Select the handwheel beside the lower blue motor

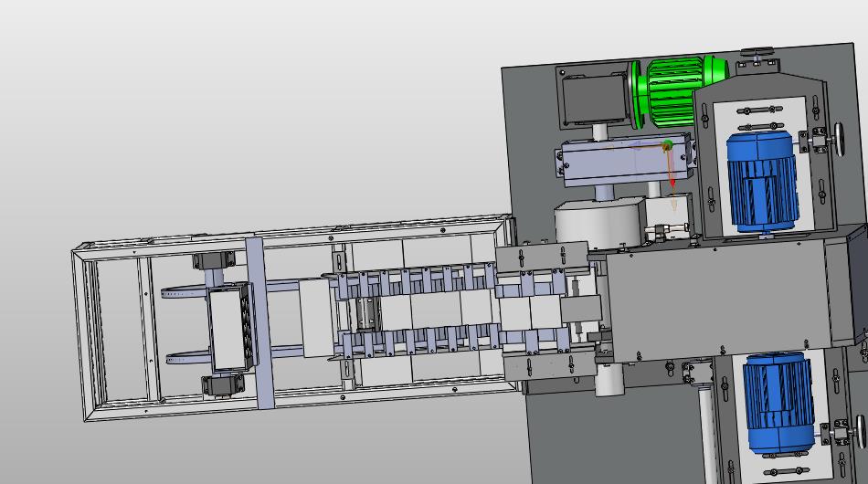(x=860, y=431)
